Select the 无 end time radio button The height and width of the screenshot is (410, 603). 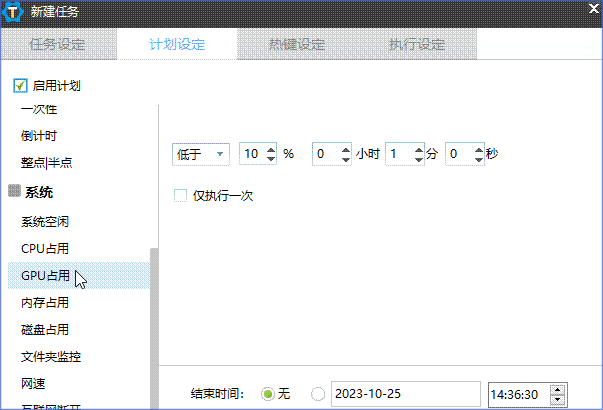coord(268,394)
